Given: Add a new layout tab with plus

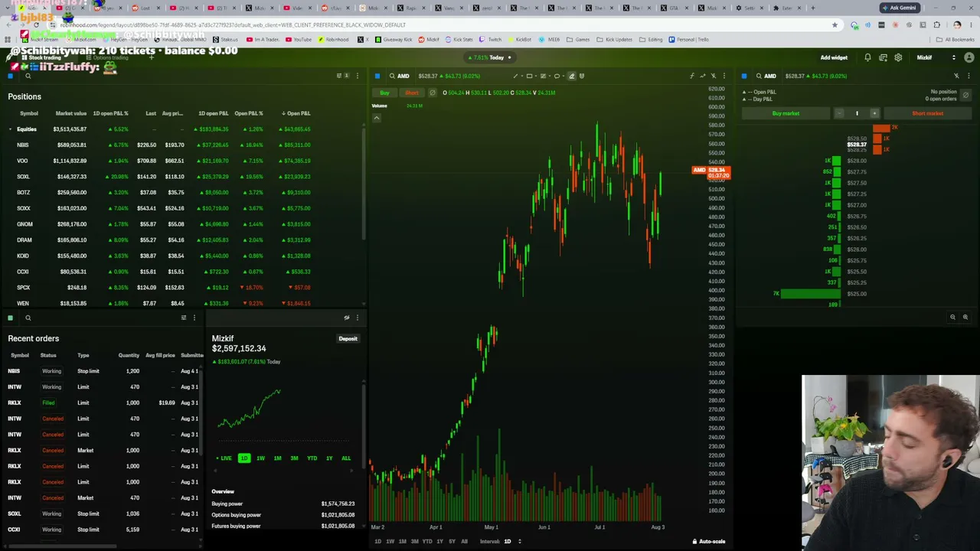Looking at the screenshot, I should (x=152, y=57).
